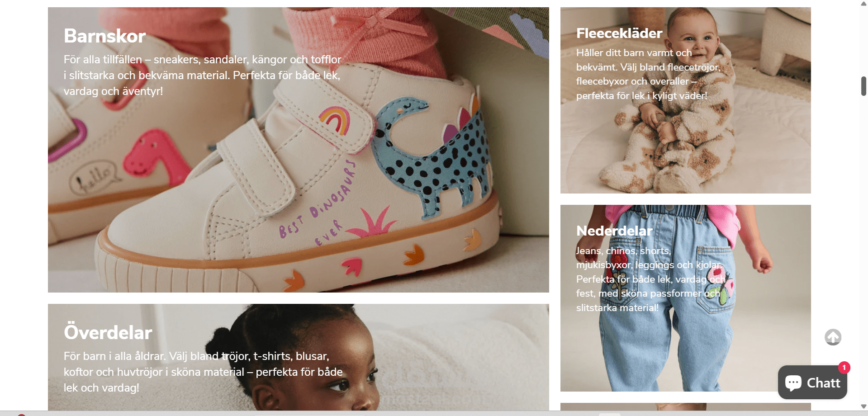868x416 pixels.
Task: Open the Chatt speech bubble icon
Action: [x=793, y=383]
